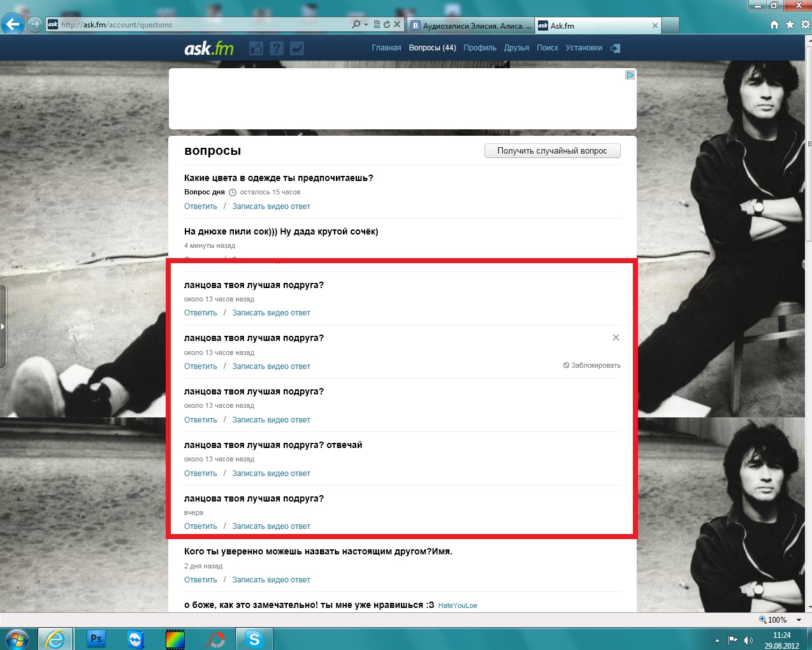Image resolution: width=812 pixels, height=650 pixels.
Task: Expand the collapsed left side panel arrow
Action: (x=3, y=326)
